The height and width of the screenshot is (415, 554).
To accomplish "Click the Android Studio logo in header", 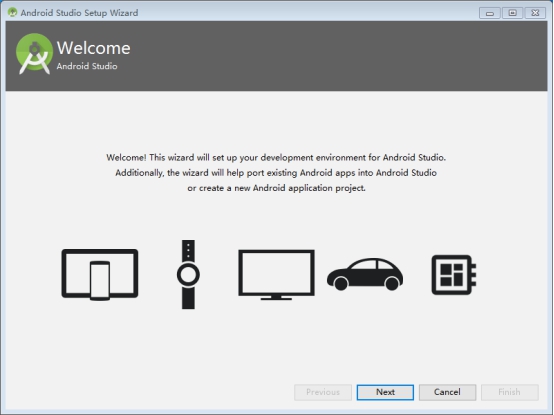I will (x=34, y=54).
